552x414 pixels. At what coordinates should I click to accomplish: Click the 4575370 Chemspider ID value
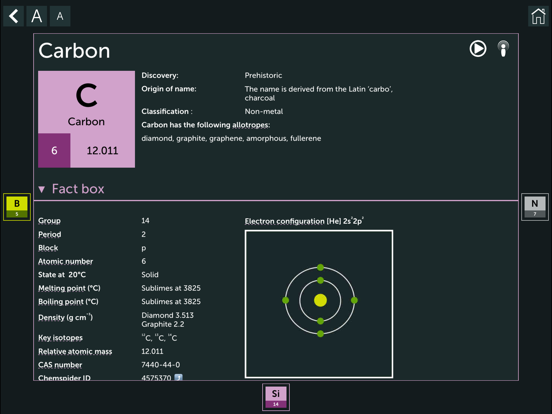156,377
